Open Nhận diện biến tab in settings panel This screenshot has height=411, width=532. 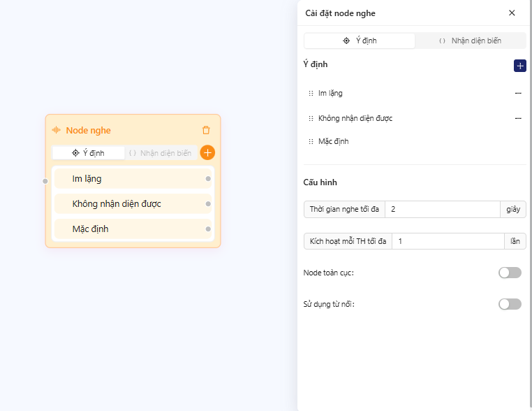(x=470, y=41)
